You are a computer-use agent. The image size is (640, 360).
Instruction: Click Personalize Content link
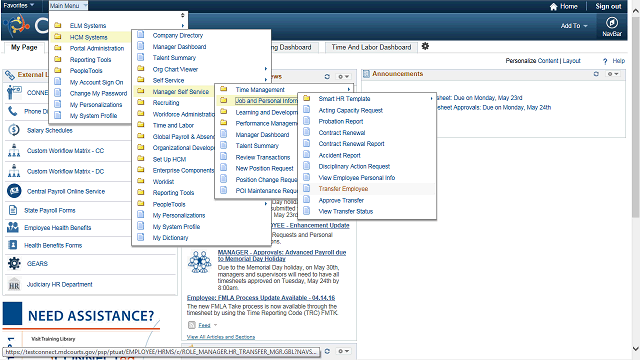click(531, 60)
